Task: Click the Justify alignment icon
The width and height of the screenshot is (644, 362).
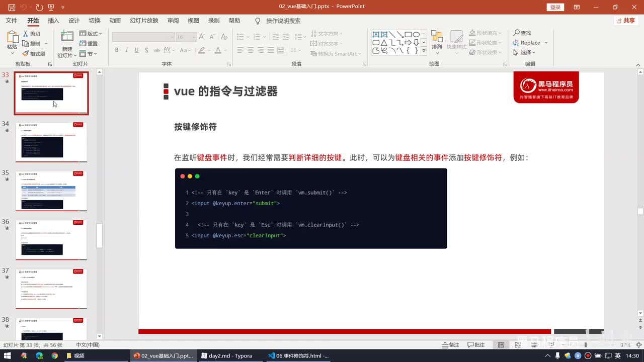Action: (x=271, y=50)
